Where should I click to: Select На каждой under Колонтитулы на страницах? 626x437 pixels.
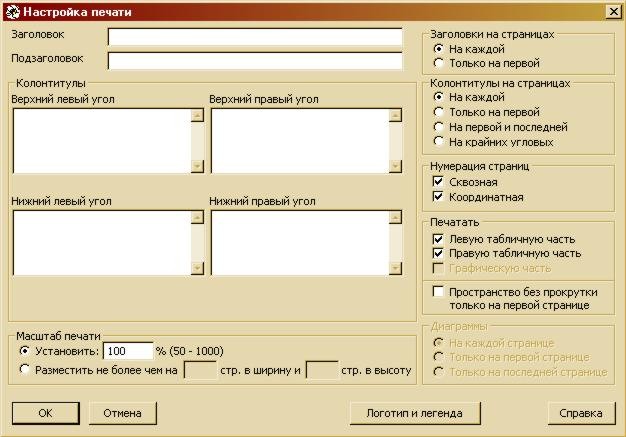pyautogui.click(x=438, y=97)
